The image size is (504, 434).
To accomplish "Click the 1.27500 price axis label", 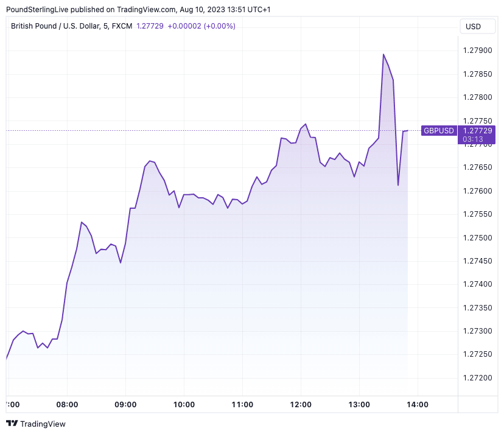I will (478, 237).
